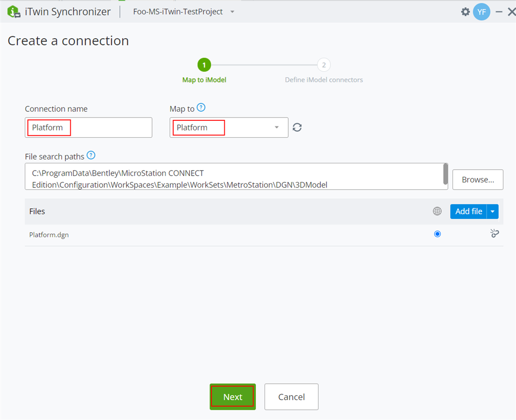Select the Platform.dgn file row

pyautogui.click(x=264, y=235)
